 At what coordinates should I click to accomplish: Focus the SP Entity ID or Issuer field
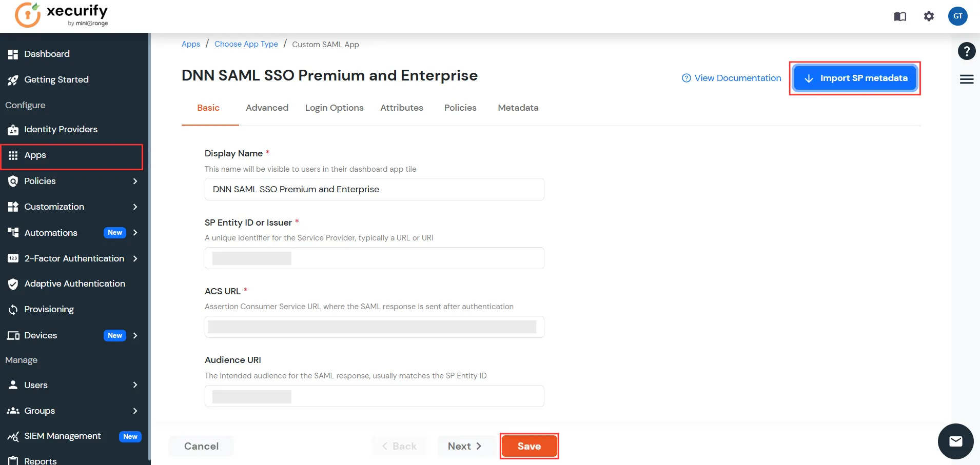(374, 258)
